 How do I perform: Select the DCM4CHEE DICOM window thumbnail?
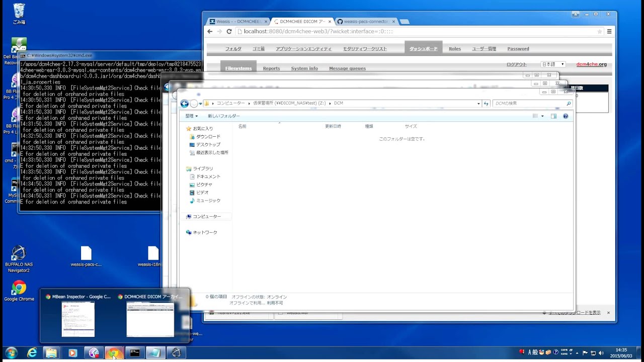[150, 315]
